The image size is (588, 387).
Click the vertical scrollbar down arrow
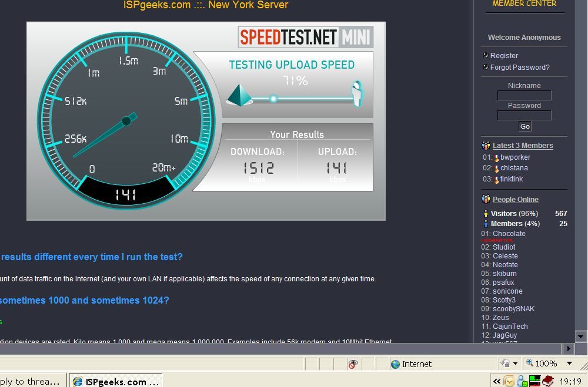(x=580, y=336)
